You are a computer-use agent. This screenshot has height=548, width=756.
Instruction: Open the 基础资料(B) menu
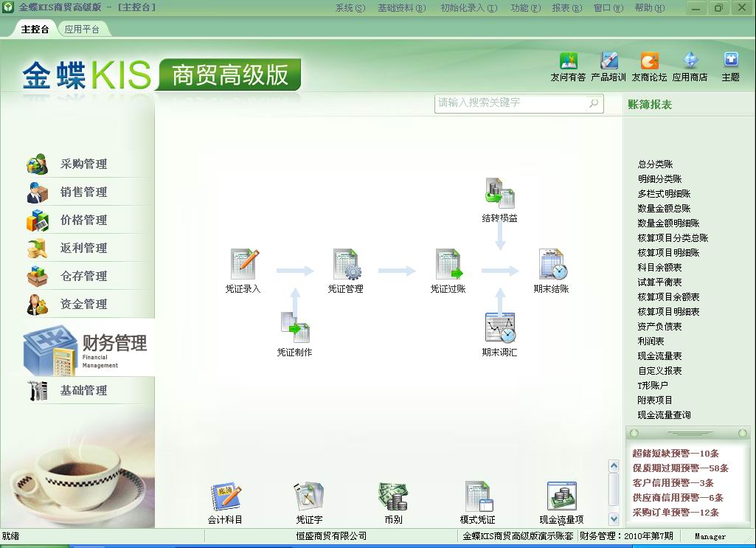coord(402,7)
